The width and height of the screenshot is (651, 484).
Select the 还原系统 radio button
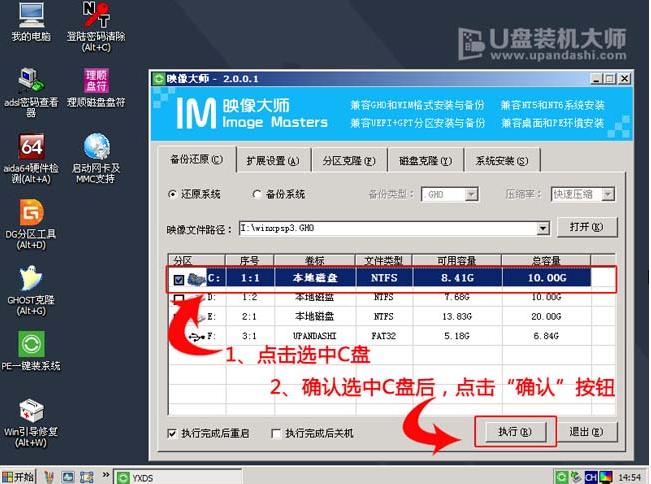click(x=173, y=194)
